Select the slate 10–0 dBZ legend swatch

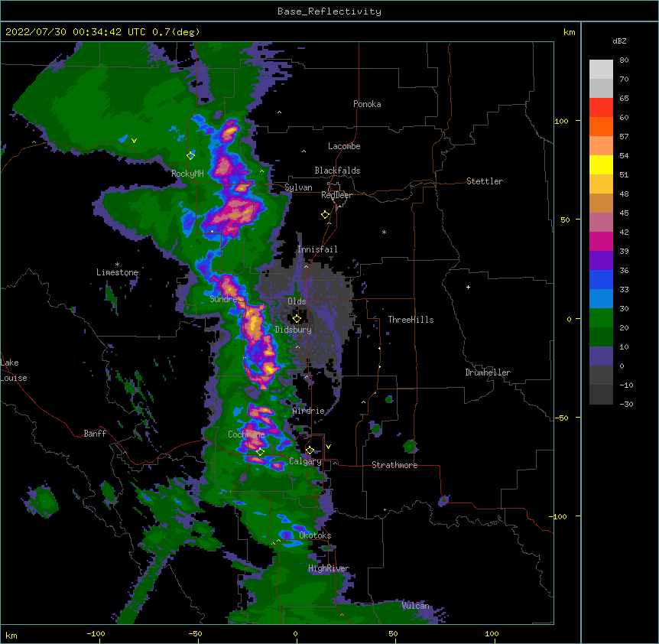tap(601, 356)
